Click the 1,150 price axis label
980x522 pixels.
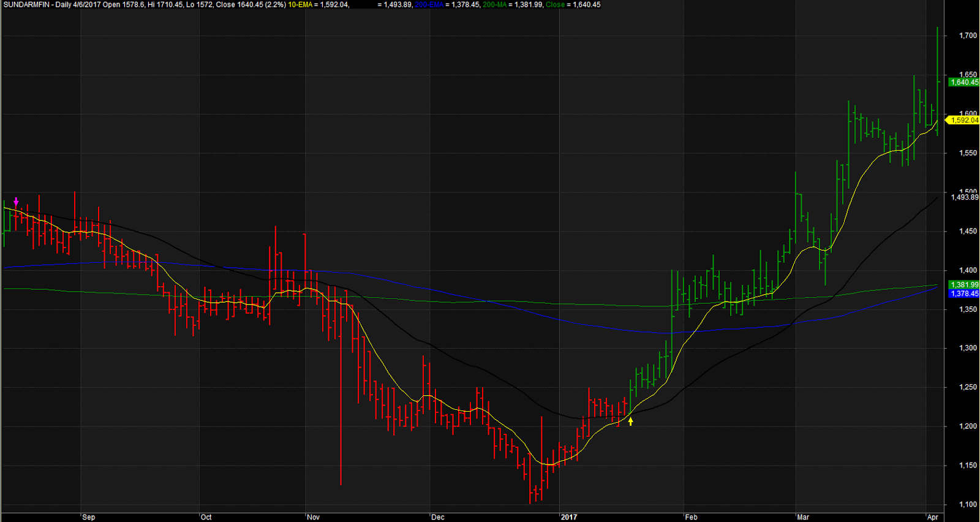tap(968, 466)
